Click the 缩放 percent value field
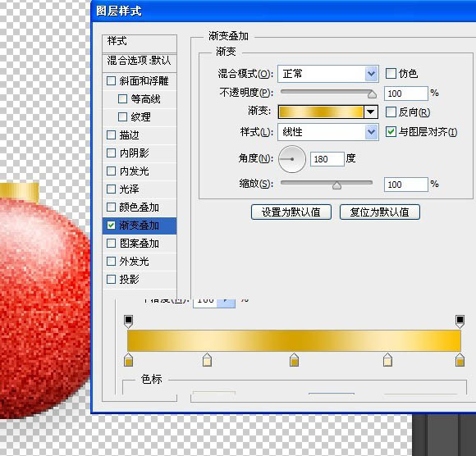The image size is (476, 456). click(x=406, y=185)
